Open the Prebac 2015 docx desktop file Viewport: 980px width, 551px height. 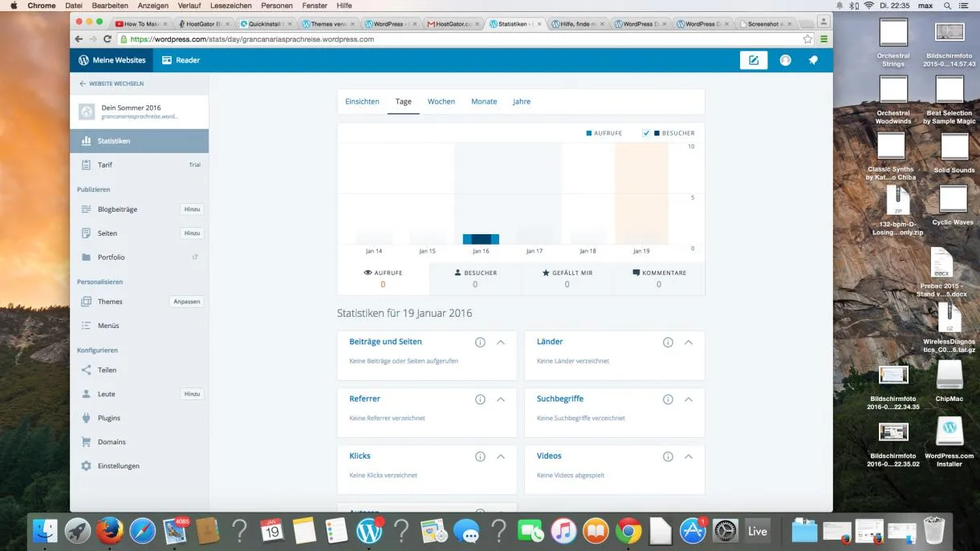pos(941,273)
